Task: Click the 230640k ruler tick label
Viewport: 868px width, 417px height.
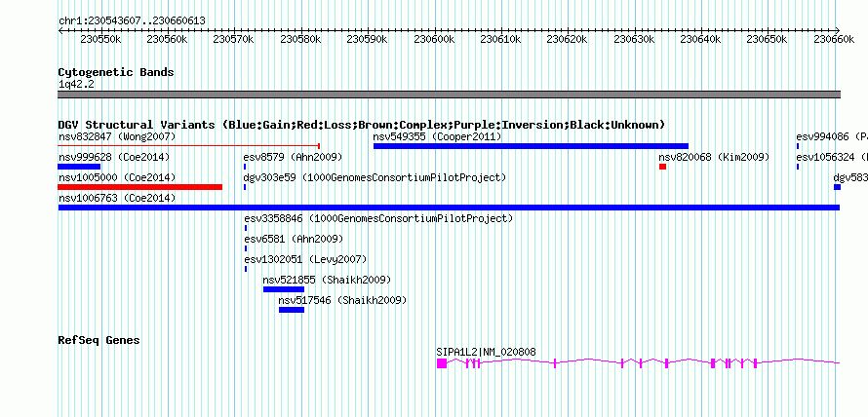Action: pyautogui.click(x=700, y=39)
